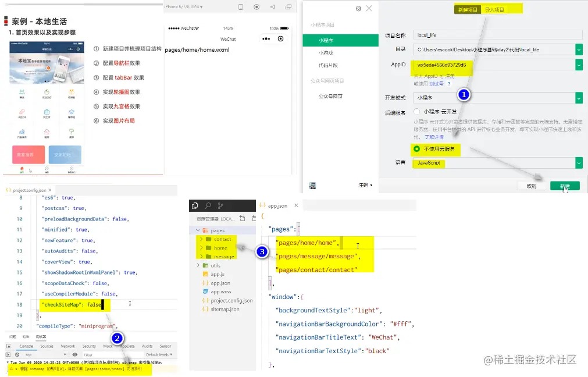Expand the console warning group timestamp arrow
Viewport: 588px width, 377px height.
click(x=8, y=362)
